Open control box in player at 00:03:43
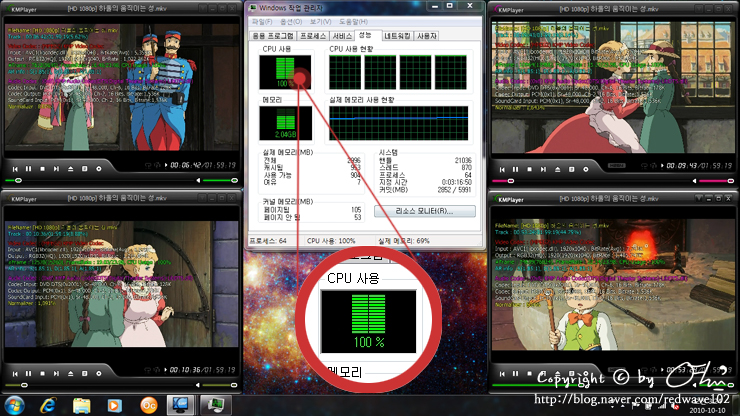The image size is (740, 416). click(586, 169)
